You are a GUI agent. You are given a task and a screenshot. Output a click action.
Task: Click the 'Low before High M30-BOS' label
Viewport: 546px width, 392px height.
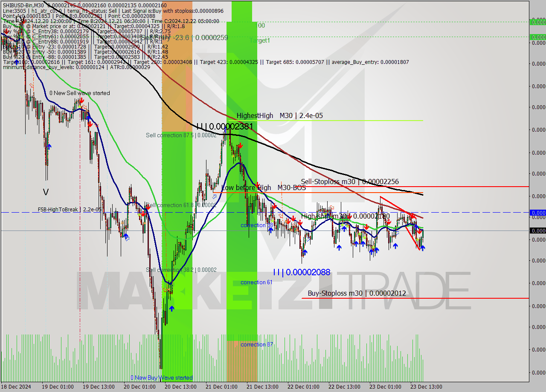(x=264, y=187)
